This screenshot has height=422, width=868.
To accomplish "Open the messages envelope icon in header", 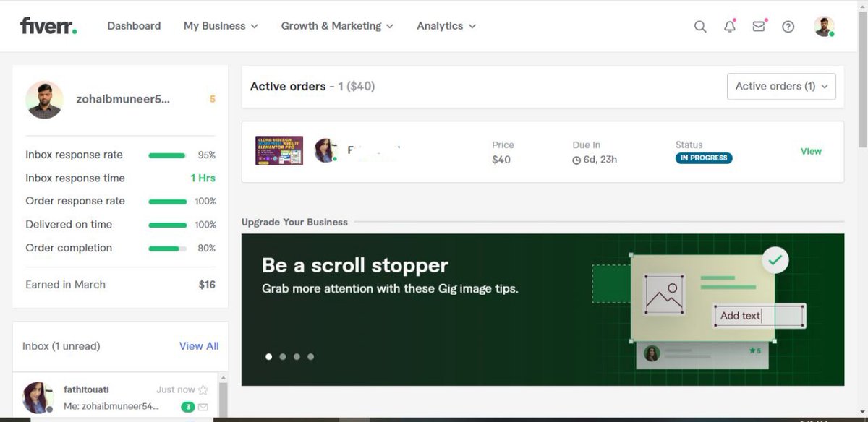I will [759, 27].
